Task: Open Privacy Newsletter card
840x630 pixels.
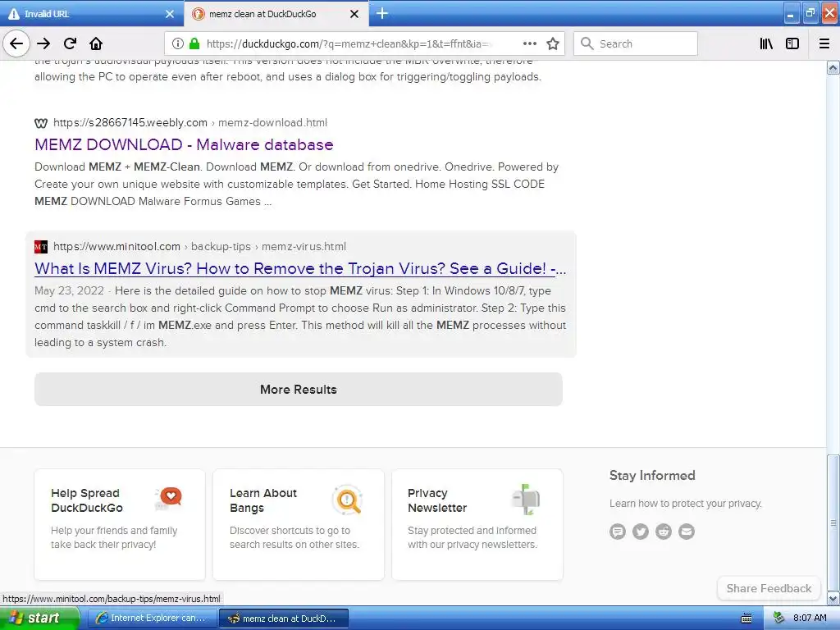Action: coord(477,524)
